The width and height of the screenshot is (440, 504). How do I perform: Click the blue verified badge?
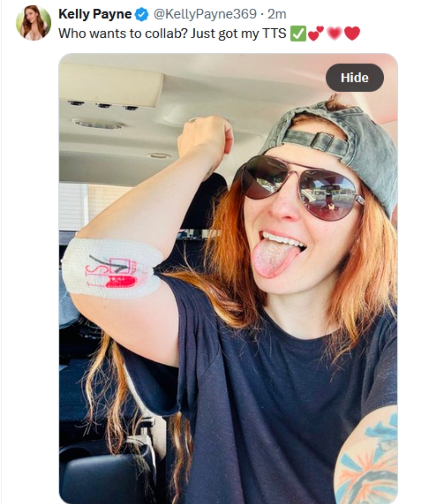[x=141, y=15]
